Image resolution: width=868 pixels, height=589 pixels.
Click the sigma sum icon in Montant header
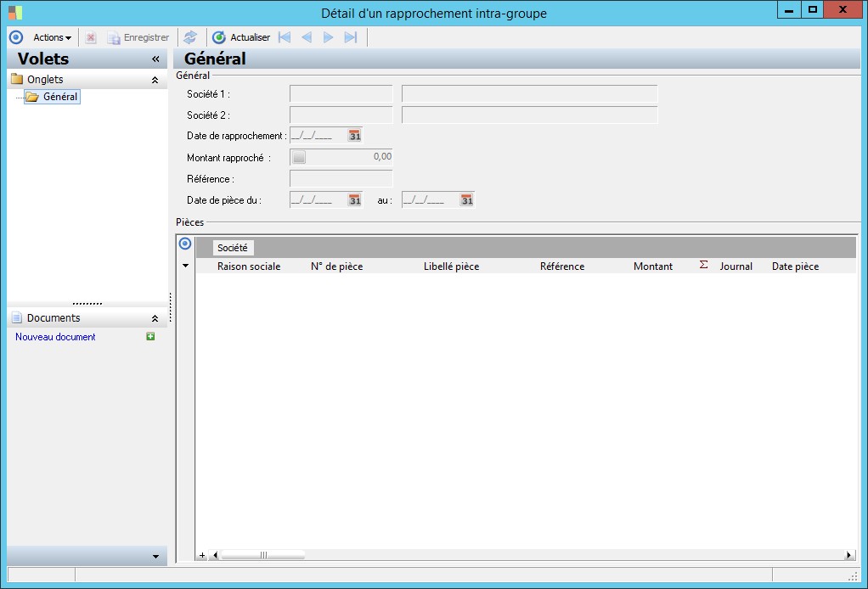tap(703, 265)
